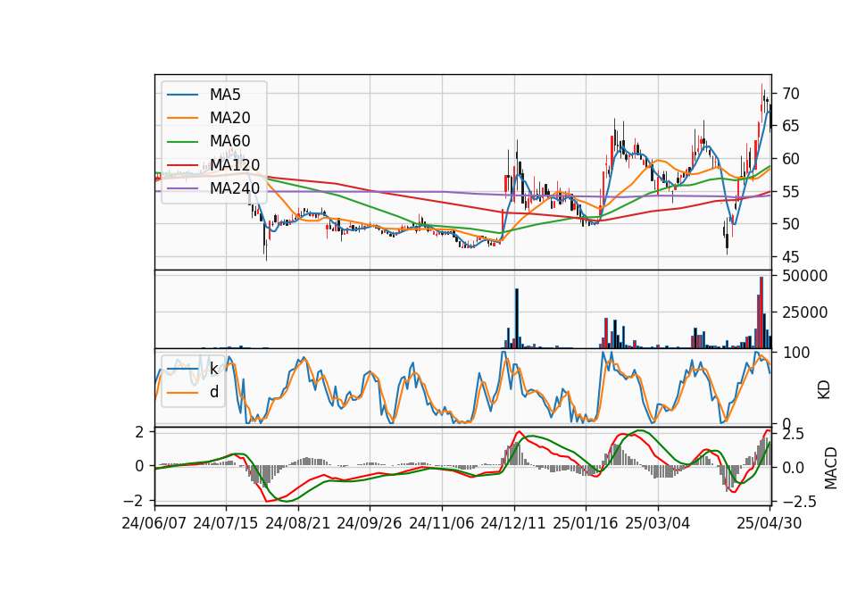Select the 65 price axis tick

pos(791,126)
